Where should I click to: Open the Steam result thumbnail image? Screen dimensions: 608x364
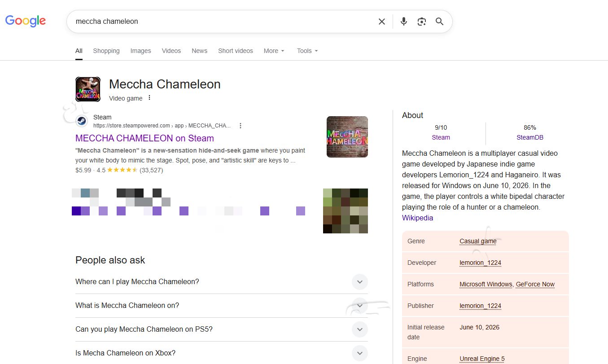(x=347, y=137)
